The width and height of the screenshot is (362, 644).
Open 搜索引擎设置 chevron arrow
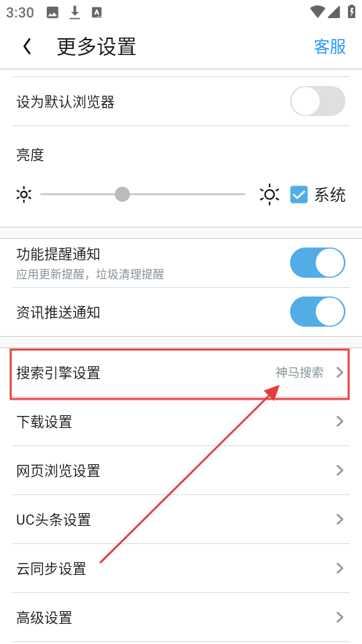[340, 372]
